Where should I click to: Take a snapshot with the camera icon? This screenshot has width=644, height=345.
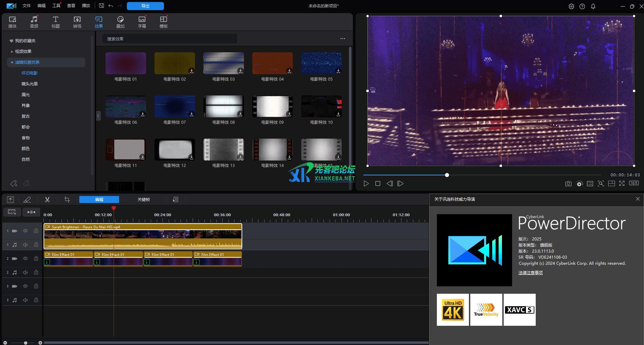point(568,184)
